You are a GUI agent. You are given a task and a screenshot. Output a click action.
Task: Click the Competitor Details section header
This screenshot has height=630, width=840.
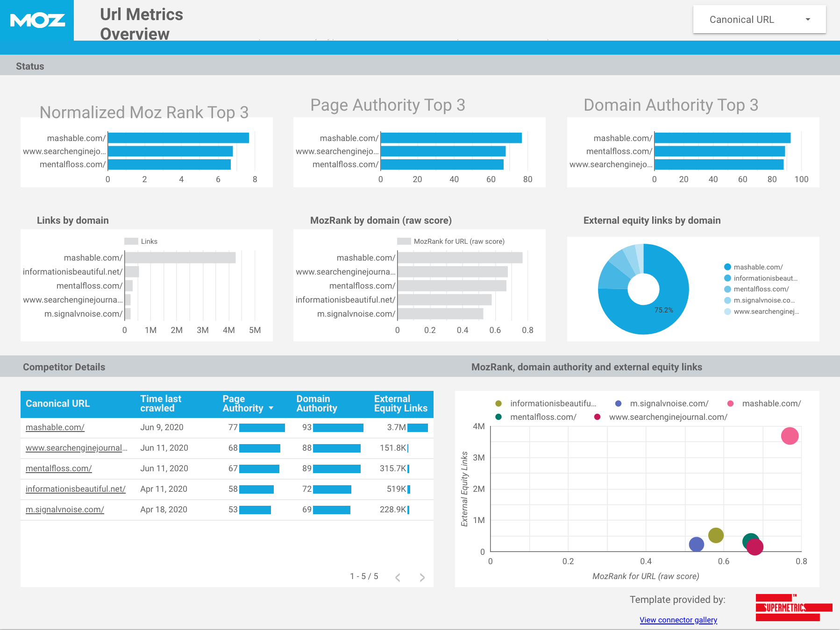point(64,367)
